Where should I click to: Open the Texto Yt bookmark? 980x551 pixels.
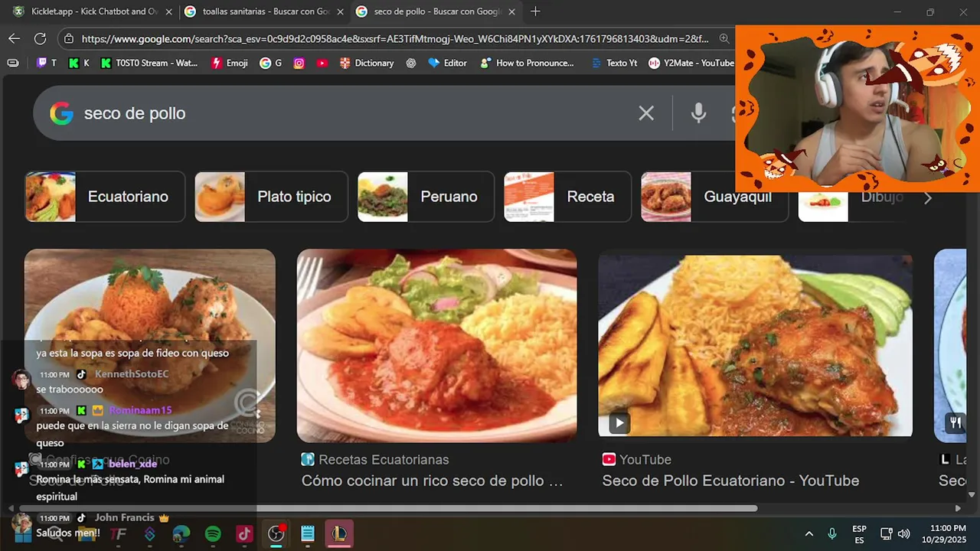(614, 63)
